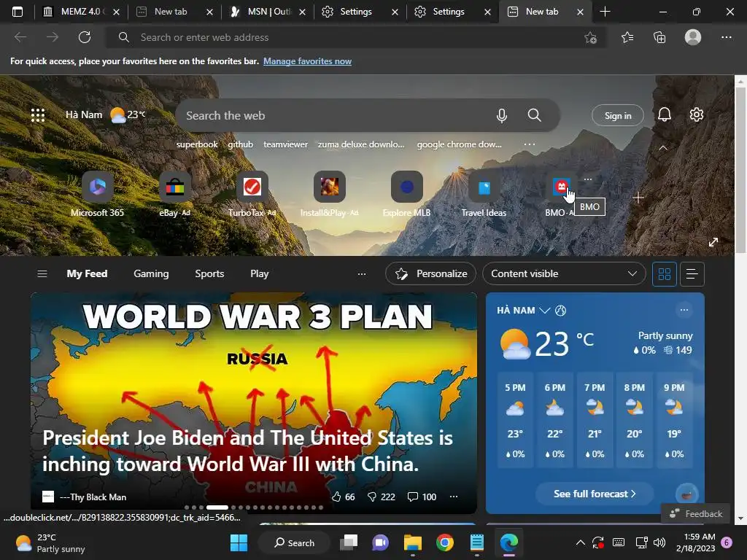The width and height of the screenshot is (747, 560).
Task: Open the 1:59 AM taskbar clock
Action: point(695,542)
